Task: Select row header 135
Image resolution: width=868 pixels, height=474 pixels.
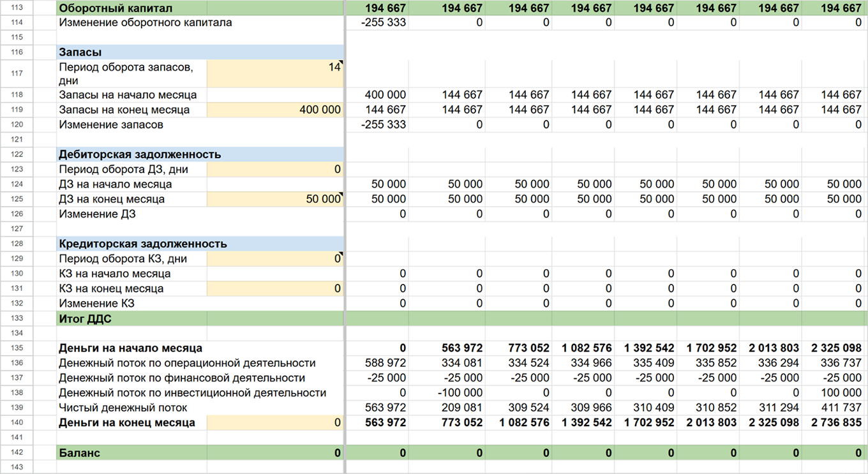Action: click(x=17, y=348)
